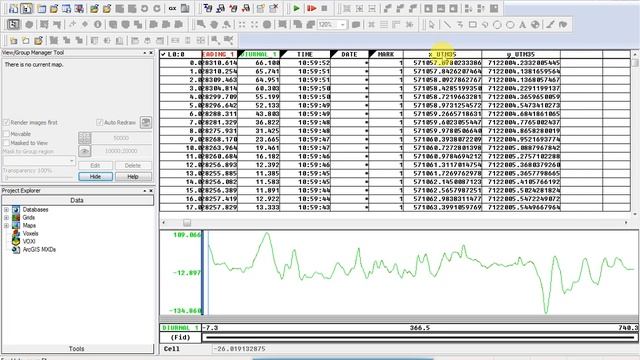
Task: Click the Edit button
Action: (95, 165)
